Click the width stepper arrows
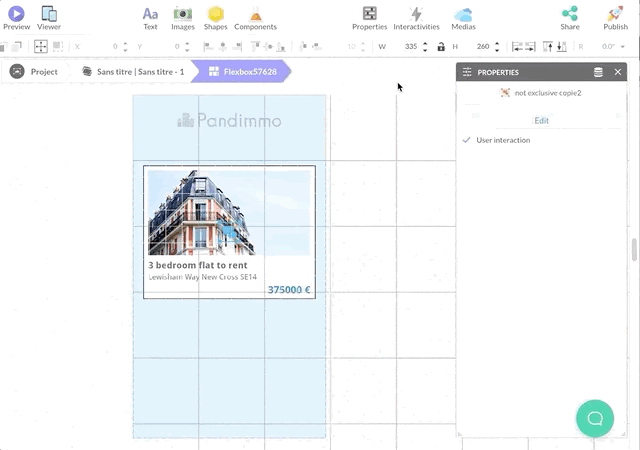 pos(425,47)
